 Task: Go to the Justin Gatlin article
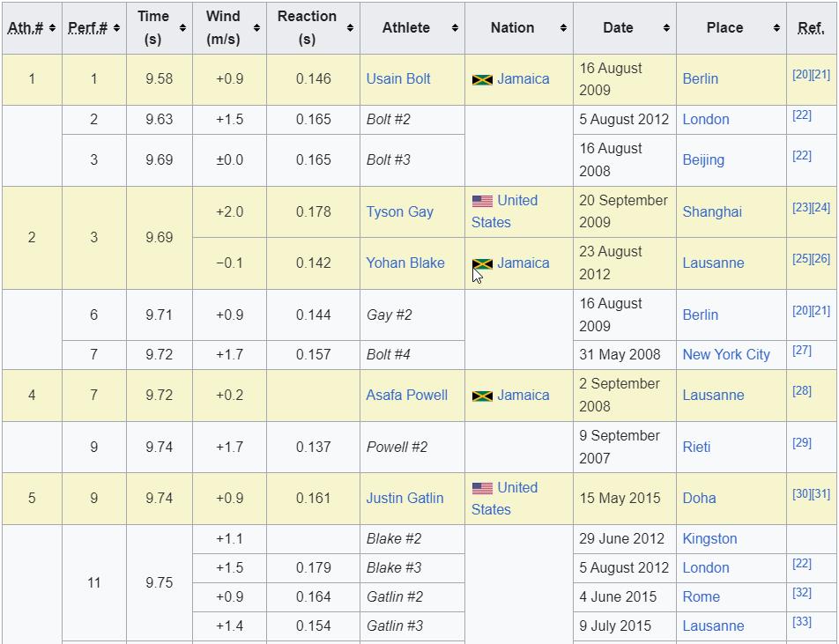tap(405, 499)
